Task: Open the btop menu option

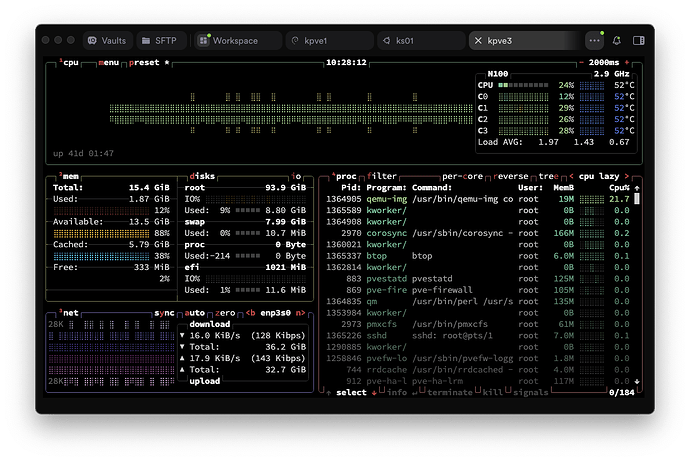Action: point(109,63)
